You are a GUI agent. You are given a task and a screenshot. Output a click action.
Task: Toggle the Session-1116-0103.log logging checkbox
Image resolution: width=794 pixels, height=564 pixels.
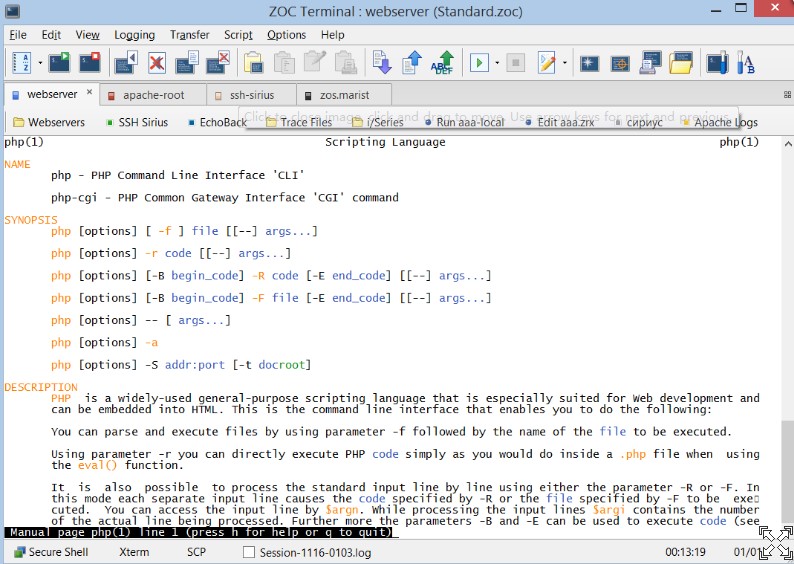pos(249,552)
